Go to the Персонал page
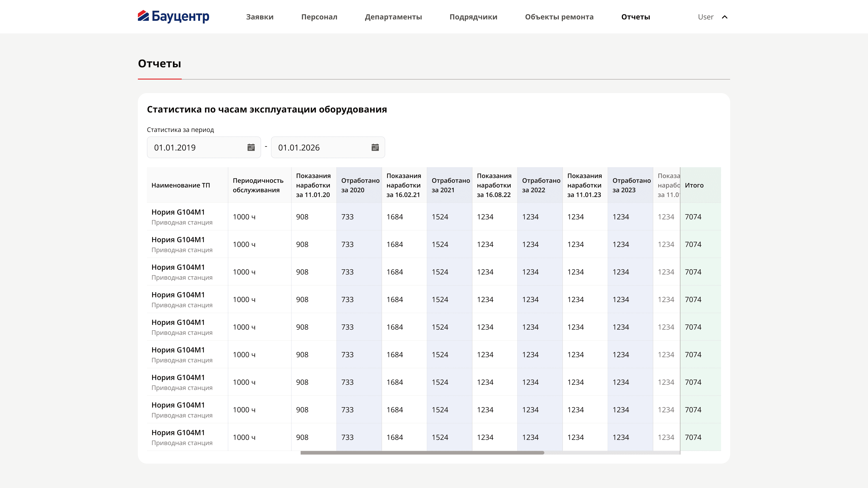The image size is (868, 488). point(319,17)
